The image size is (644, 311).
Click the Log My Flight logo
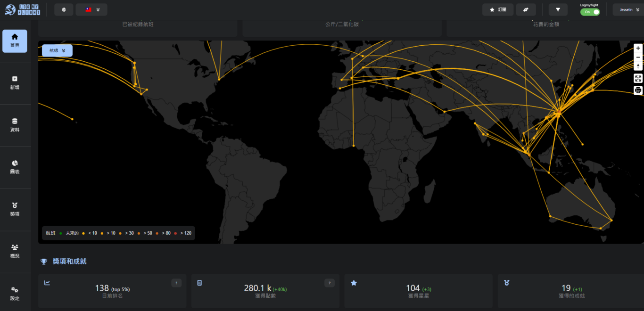tap(22, 9)
